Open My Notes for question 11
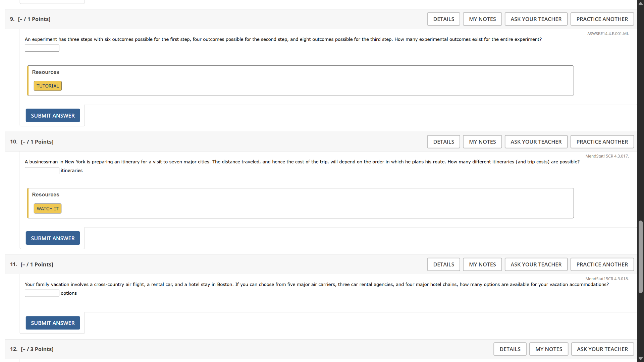This screenshot has height=362, width=644. tap(482, 264)
